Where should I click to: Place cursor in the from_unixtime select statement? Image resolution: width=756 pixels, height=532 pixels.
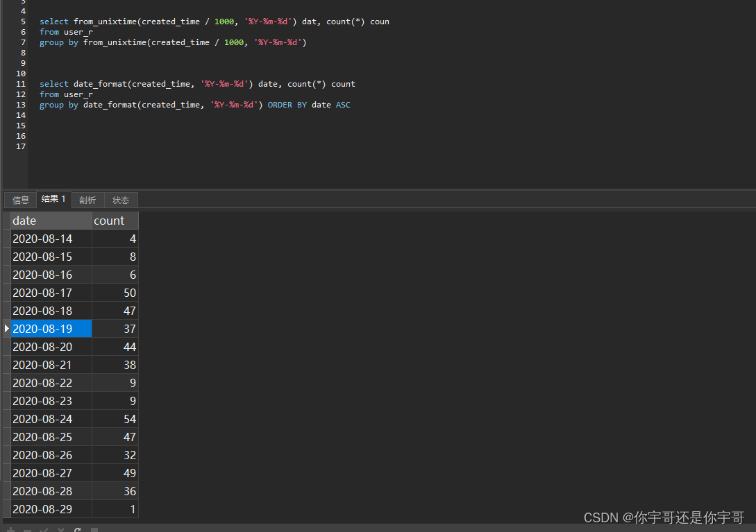pos(215,22)
